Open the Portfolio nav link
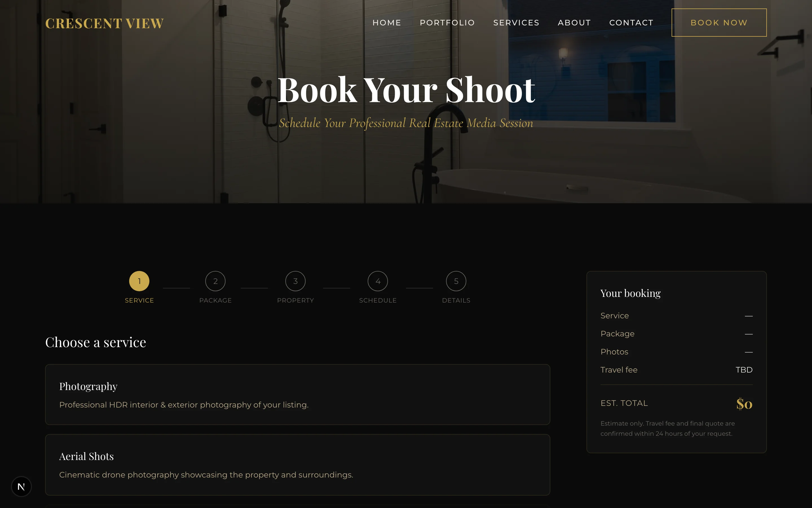812x508 pixels. pos(447,23)
